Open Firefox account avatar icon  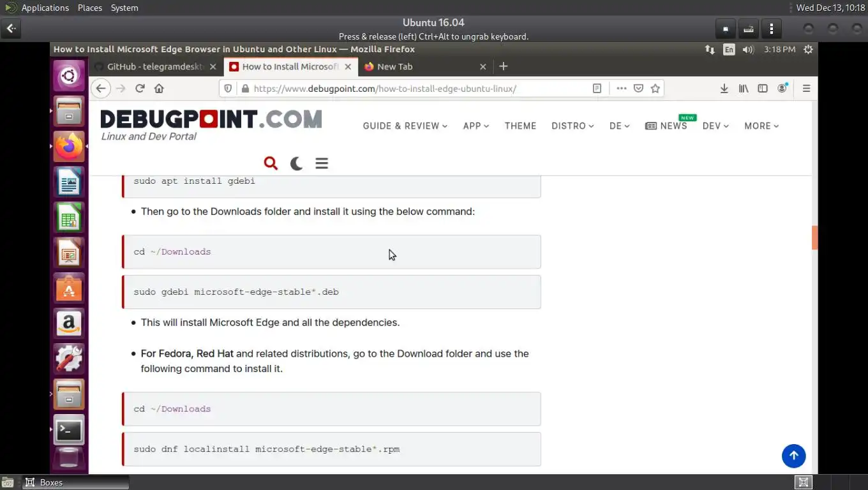pos(782,89)
